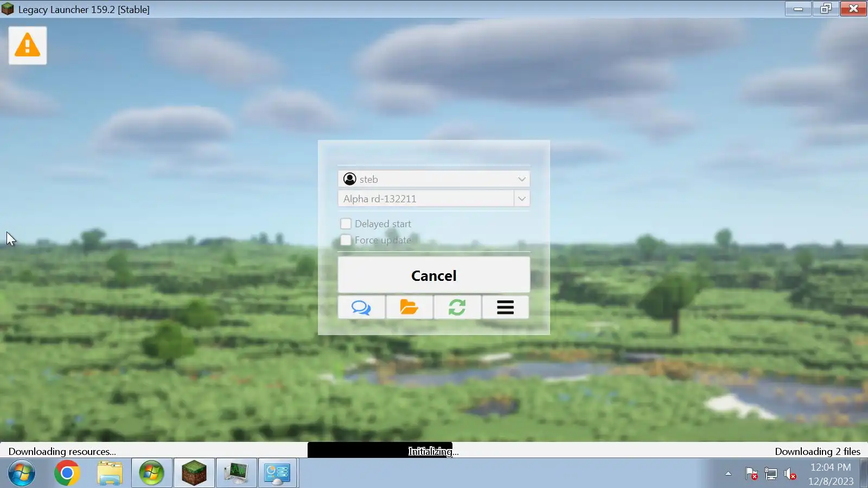Minimize the Legacy Launcher window
Viewport: 868px width, 488px height.
pos(798,8)
